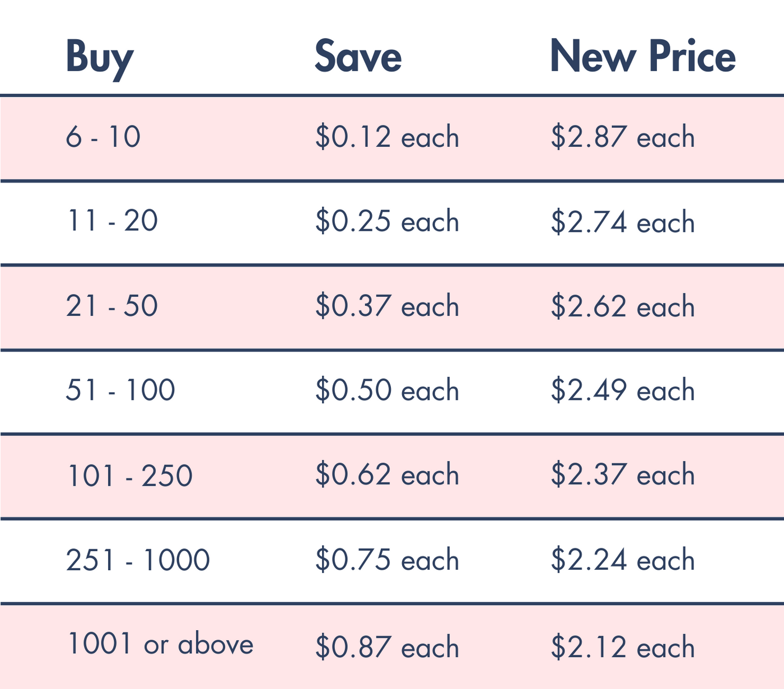Select the "$0.25 each" savings cell
784x689 pixels.
pos(387,221)
